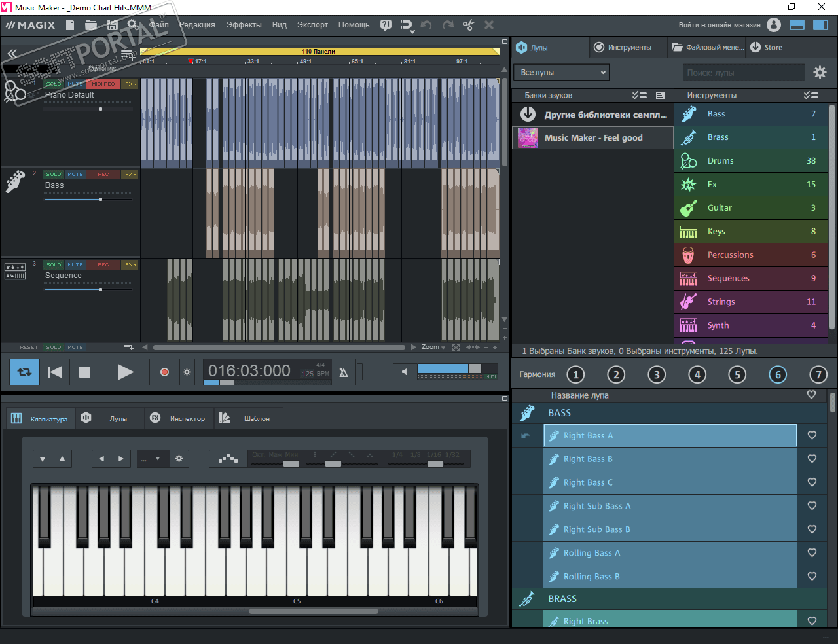Add a new track icon
Screen dimensions: 838x644
(128, 56)
